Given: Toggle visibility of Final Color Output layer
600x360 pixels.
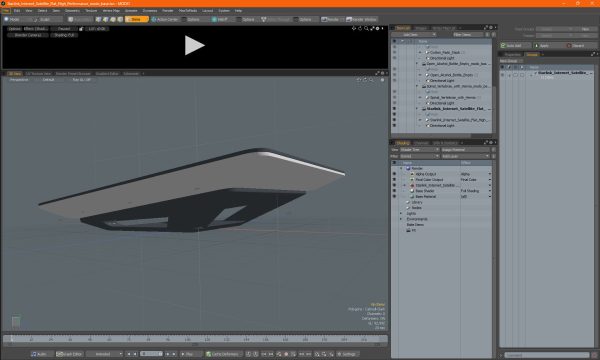Looking at the screenshot, I should tap(394, 179).
